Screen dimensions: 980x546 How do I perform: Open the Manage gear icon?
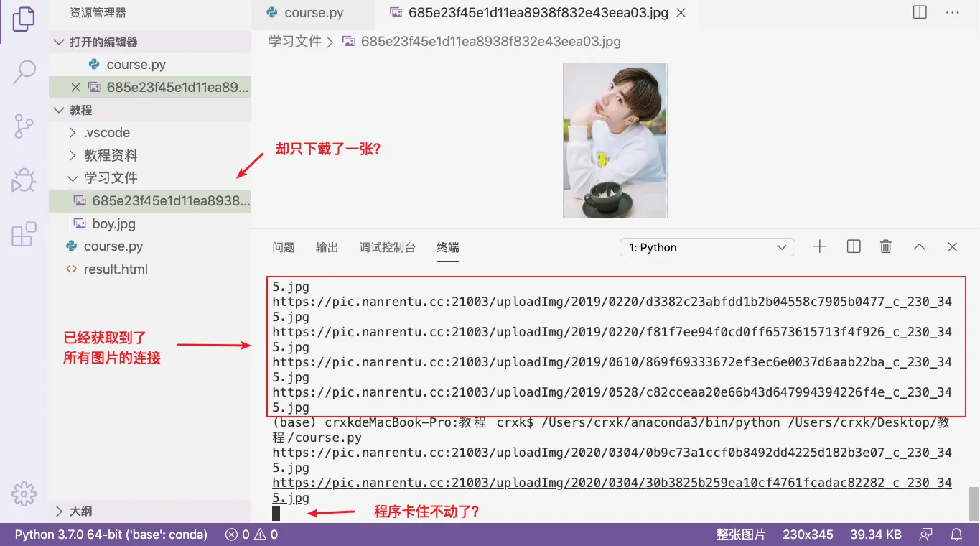[x=24, y=494]
